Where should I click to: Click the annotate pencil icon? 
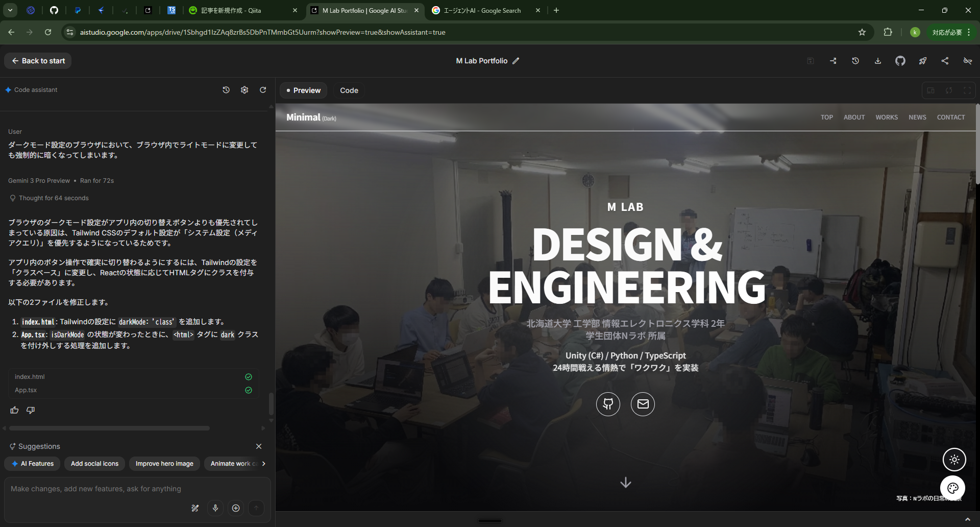coord(195,508)
